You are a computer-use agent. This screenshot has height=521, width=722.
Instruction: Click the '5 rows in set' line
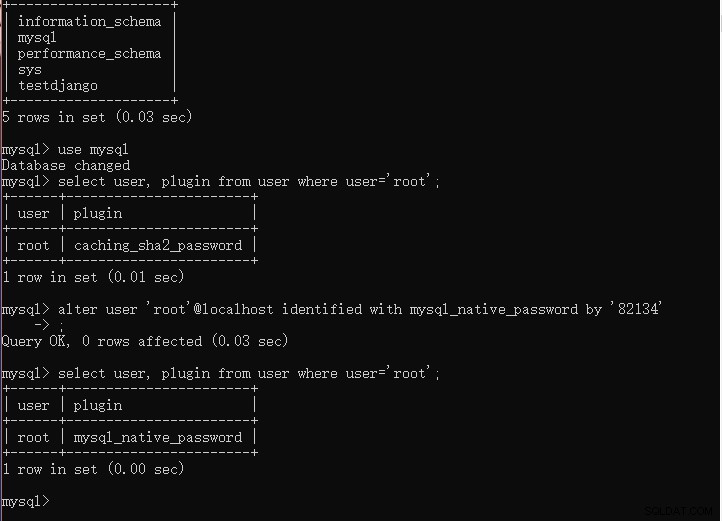pyautogui.click(x=97, y=117)
